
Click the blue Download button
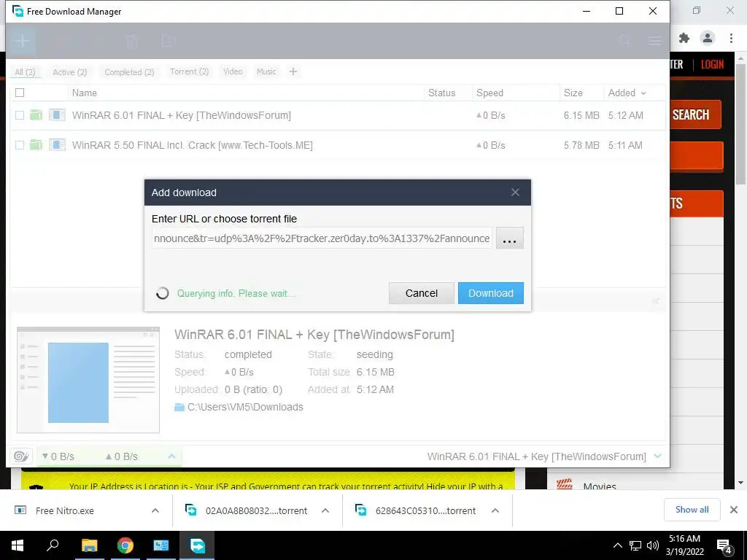click(x=491, y=293)
